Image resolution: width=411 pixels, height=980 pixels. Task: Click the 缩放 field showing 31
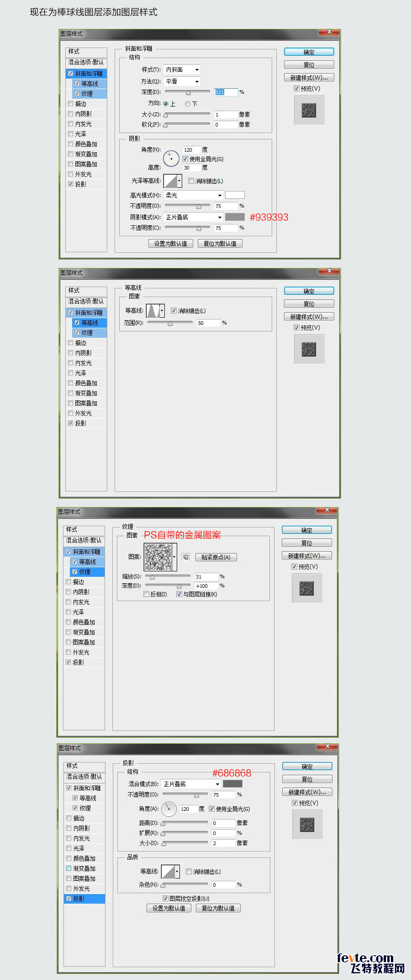click(206, 577)
